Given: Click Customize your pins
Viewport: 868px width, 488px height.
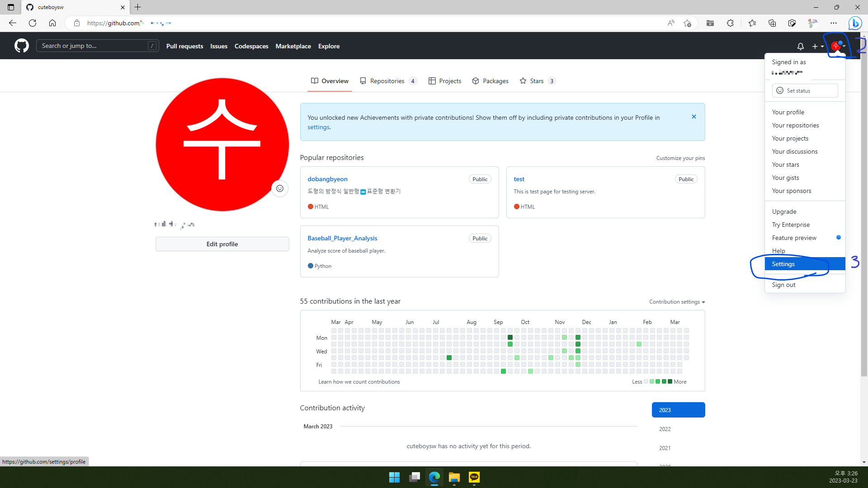Looking at the screenshot, I should [680, 158].
